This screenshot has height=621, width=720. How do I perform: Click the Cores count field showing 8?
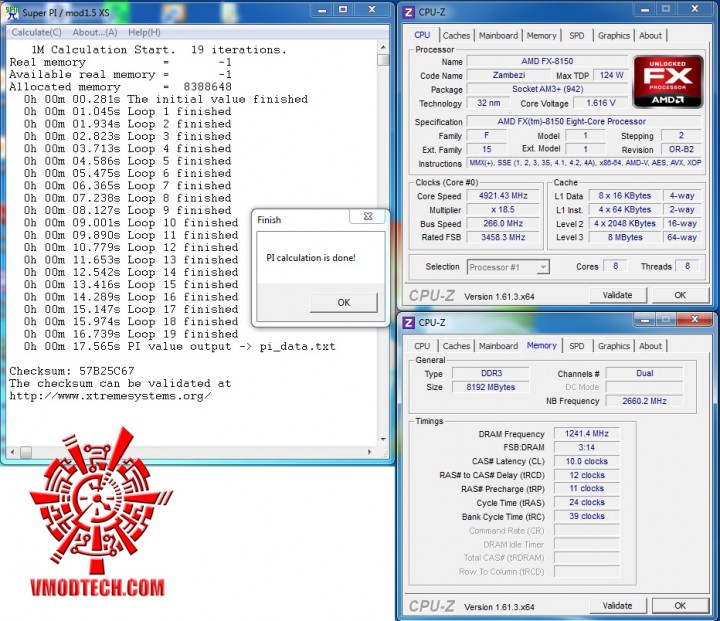tap(615, 266)
